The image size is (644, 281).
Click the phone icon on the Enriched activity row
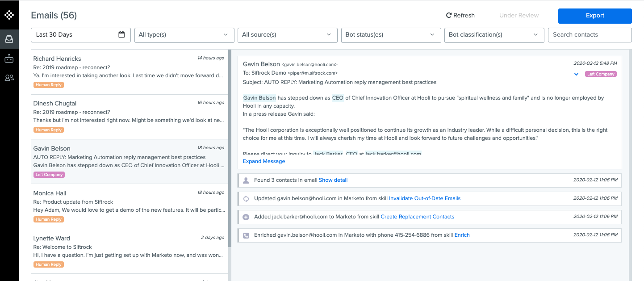point(246,235)
